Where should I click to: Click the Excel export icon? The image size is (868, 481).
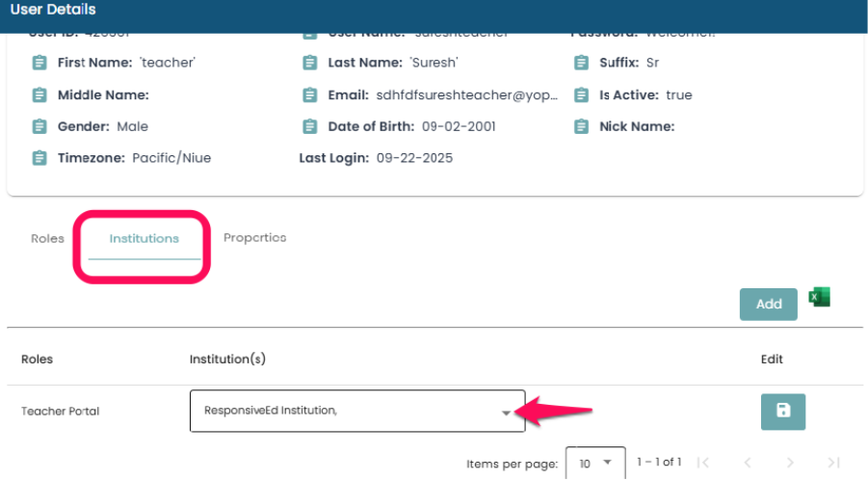819,298
